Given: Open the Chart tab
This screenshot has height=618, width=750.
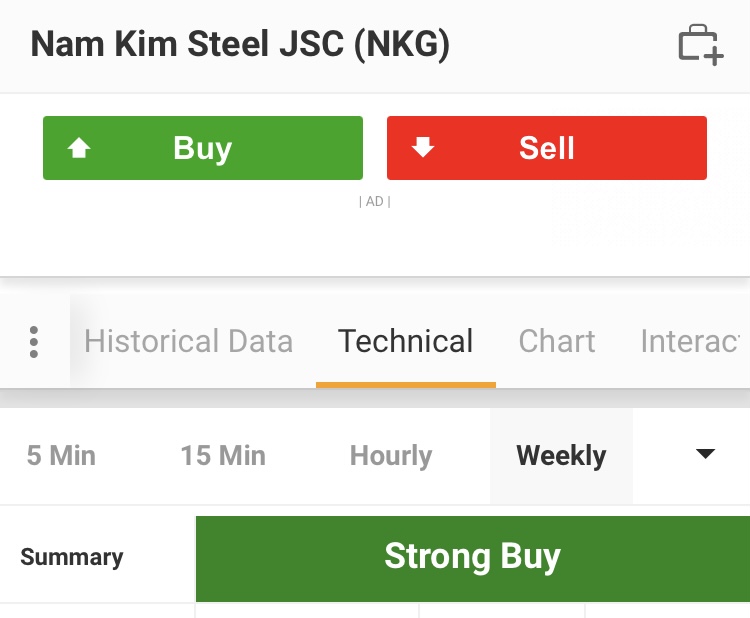Looking at the screenshot, I should click(557, 342).
